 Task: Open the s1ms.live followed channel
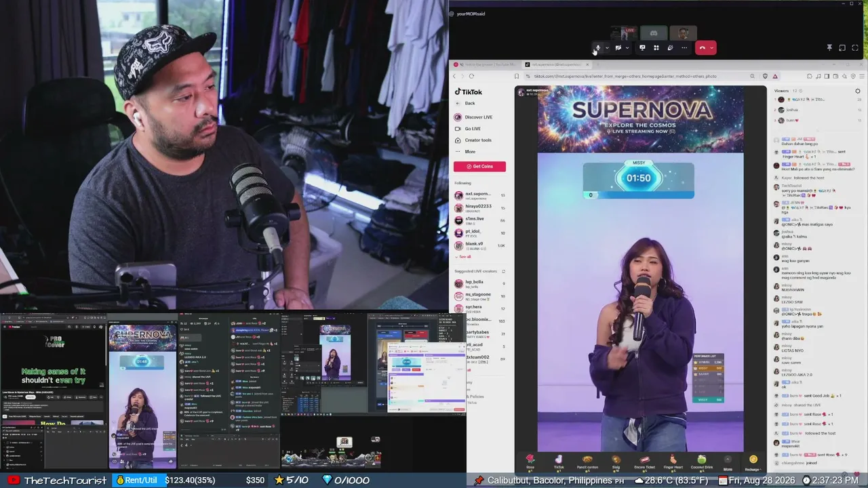[x=480, y=220]
